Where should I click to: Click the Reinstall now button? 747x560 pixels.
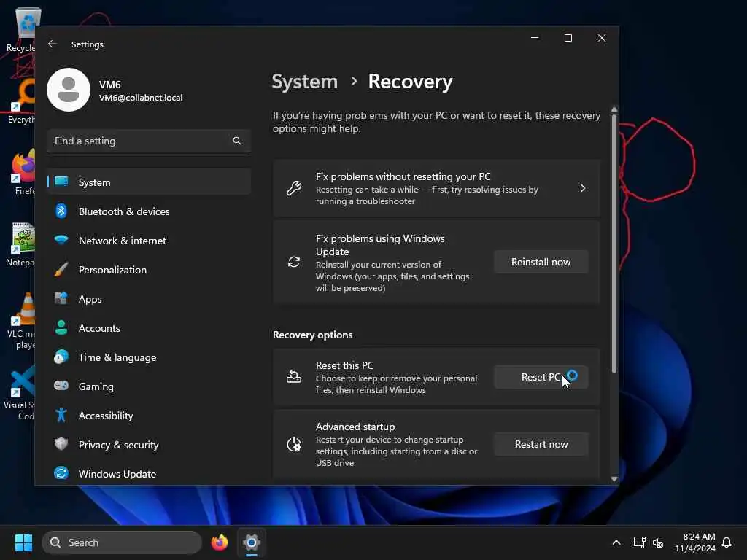pos(541,262)
